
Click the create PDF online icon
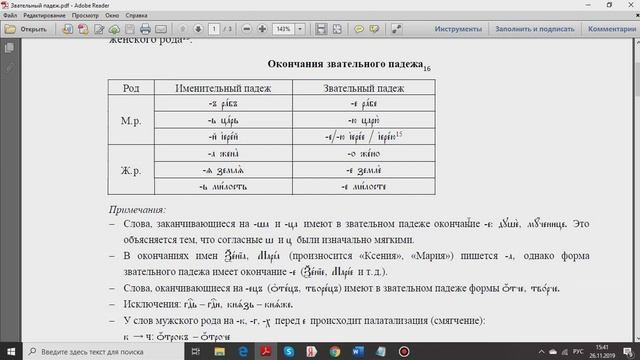(83, 29)
